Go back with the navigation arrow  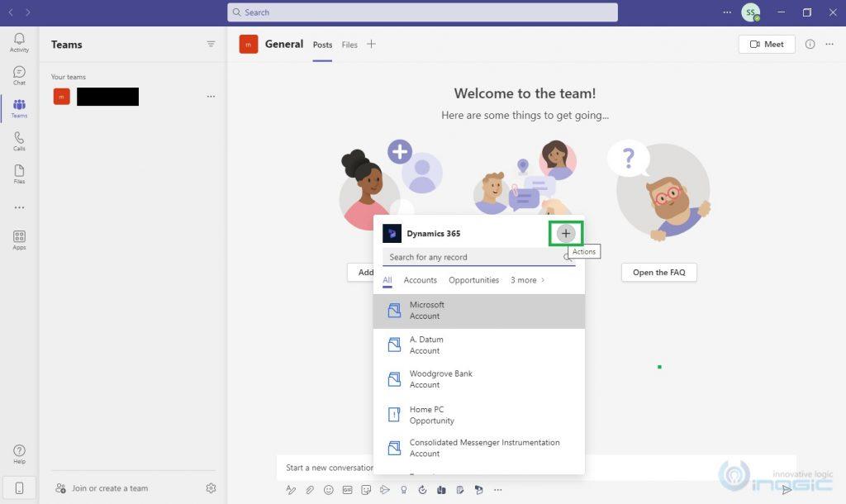tap(11, 12)
